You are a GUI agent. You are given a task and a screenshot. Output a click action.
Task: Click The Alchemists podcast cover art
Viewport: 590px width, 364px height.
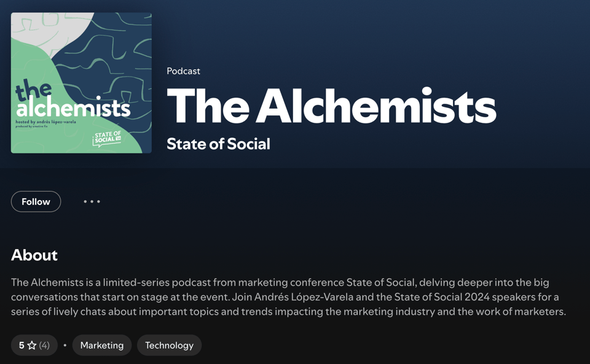point(81,83)
